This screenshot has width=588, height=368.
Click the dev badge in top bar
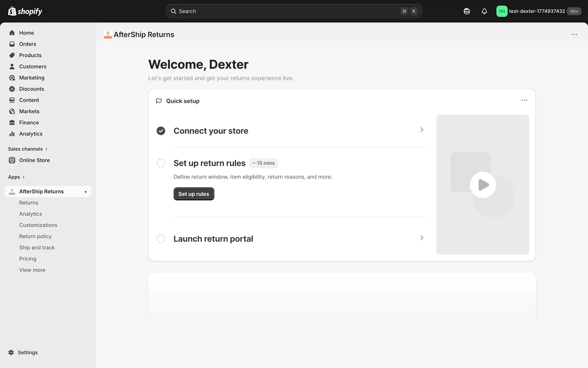(x=574, y=11)
